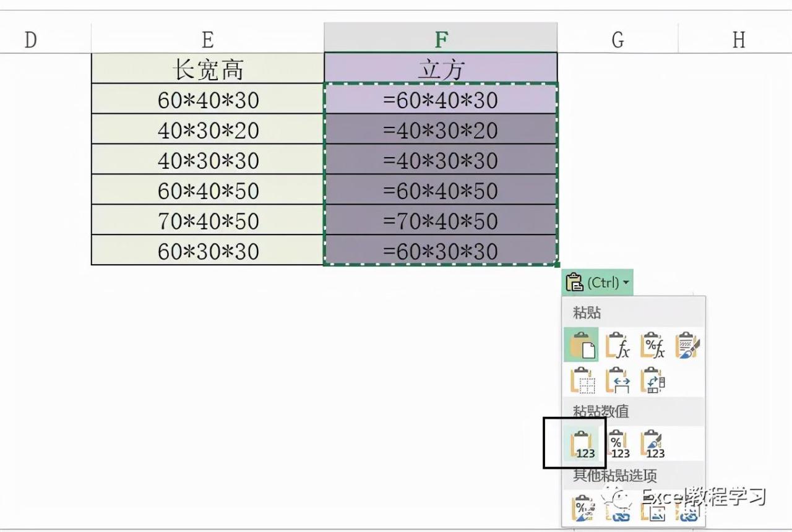This screenshot has height=532, width=792.
Task: Choose the Transpose paste icon
Action: [x=652, y=380]
